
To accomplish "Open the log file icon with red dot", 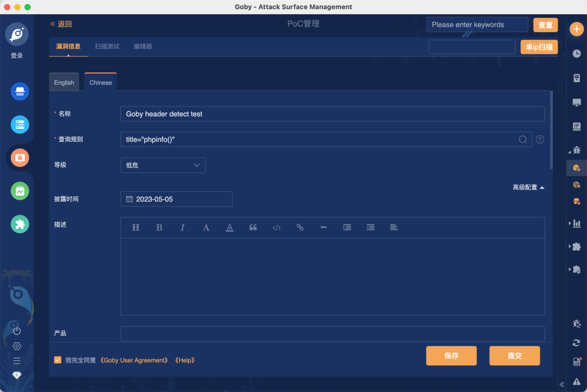I will tap(577, 362).
